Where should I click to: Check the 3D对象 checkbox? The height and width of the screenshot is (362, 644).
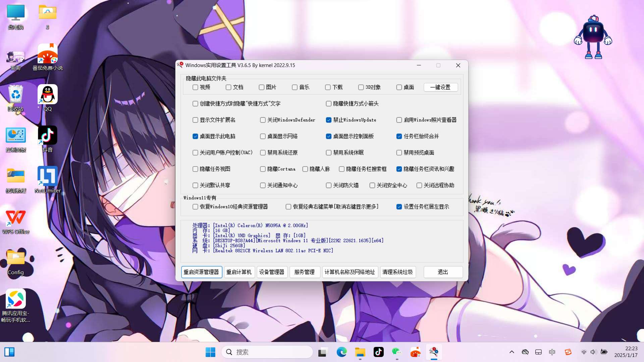(x=361, y=87)
